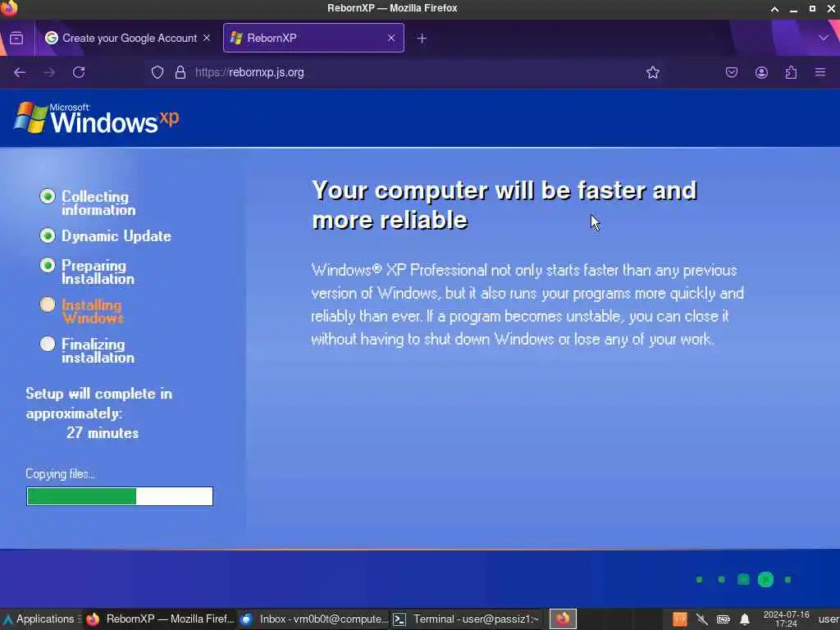
Task: Click the Firefox View icon in tab bar
Action: (x=16, y=38)
